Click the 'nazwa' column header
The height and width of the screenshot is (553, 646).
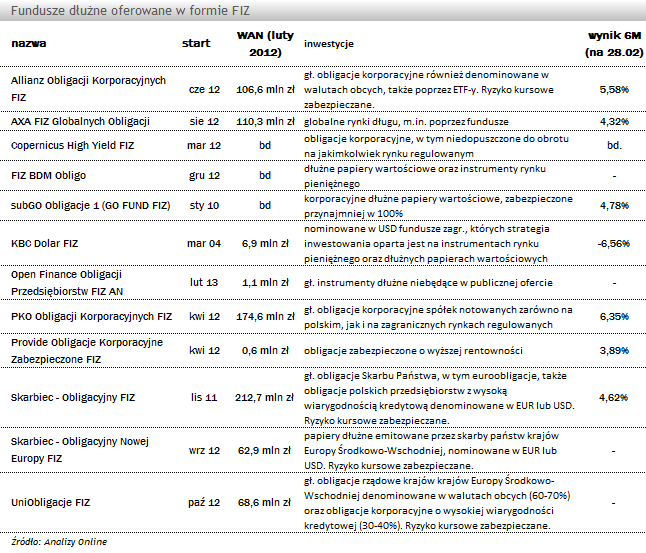(29, 43)
